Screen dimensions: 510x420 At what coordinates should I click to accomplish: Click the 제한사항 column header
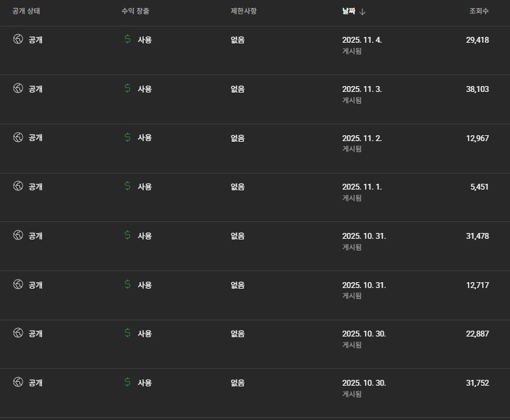243,12
